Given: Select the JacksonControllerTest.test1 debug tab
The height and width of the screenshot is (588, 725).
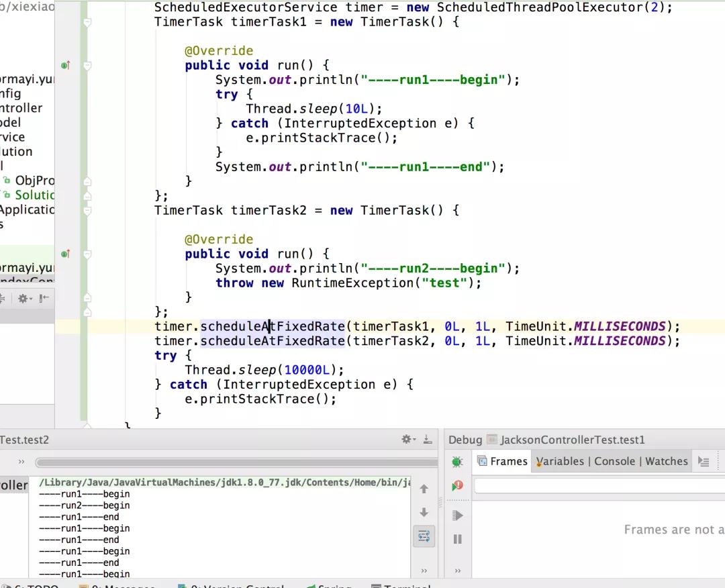Looking at the screenshot, I should point(572,440).
